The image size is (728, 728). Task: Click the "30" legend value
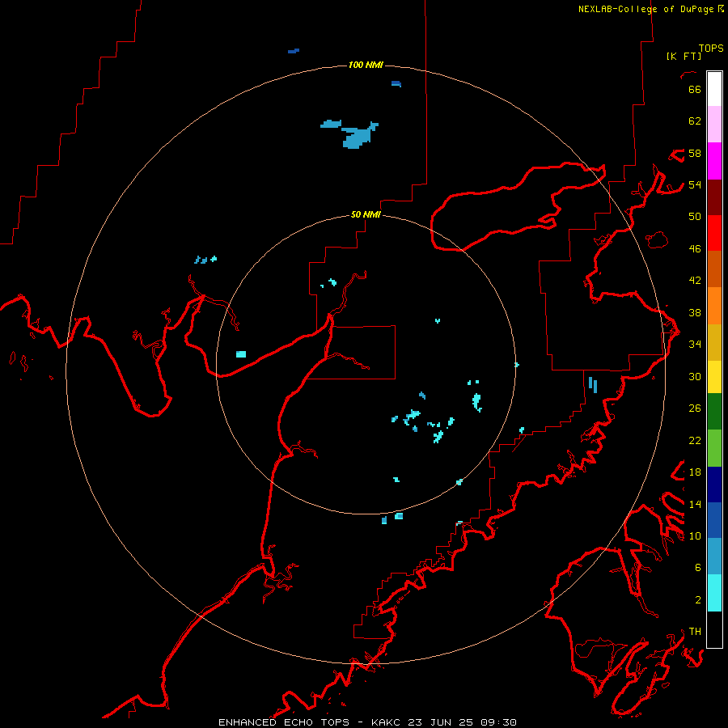695,376
